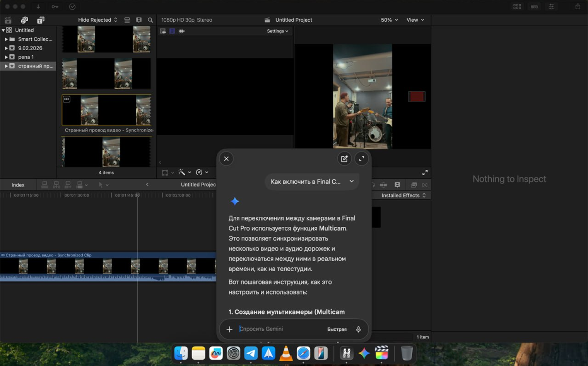Select audio-only angle switching icon
The width and height of the screenshot is (588, 366).
click(x=181, y=31)
